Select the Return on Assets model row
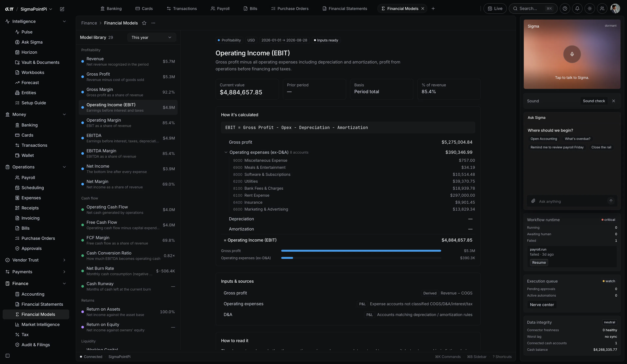The width and height of the screenshot is (627, 364). click(128, 312)
